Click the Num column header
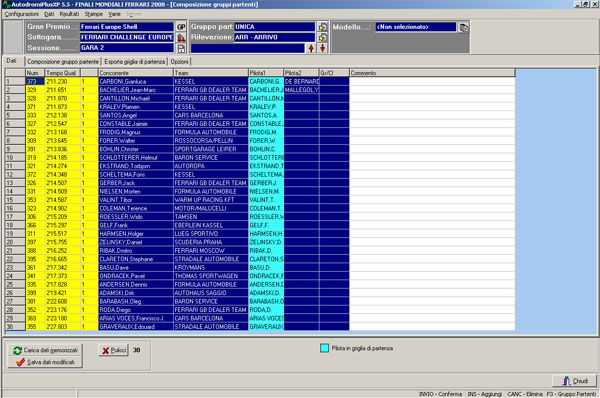Screen dimensions: 600x398 (35, 73)
